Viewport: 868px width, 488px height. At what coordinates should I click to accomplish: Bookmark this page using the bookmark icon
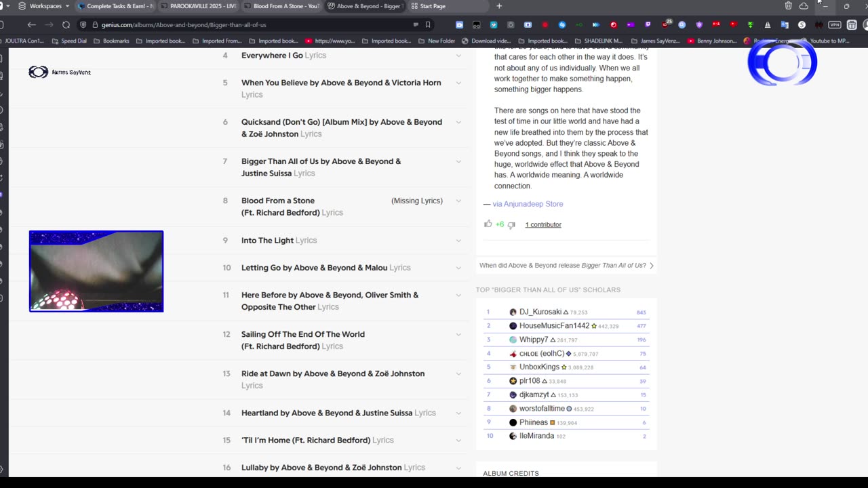pyautogui.click(x=428, y=24)
